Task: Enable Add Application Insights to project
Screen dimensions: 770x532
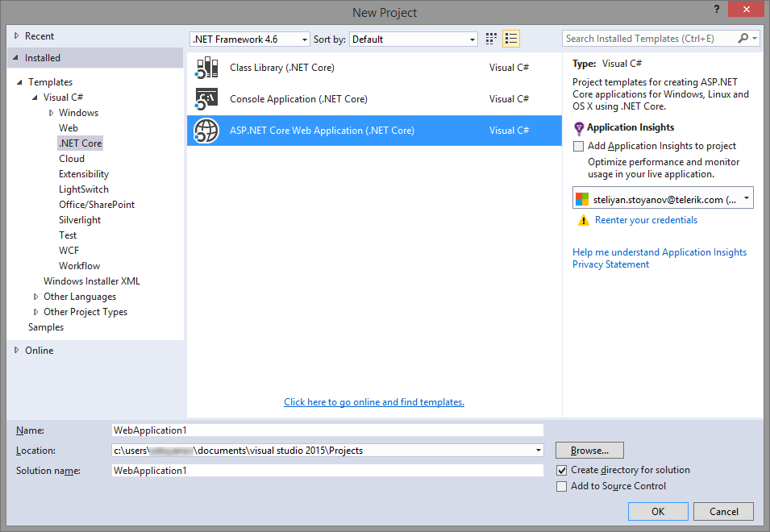Action: 578,146
